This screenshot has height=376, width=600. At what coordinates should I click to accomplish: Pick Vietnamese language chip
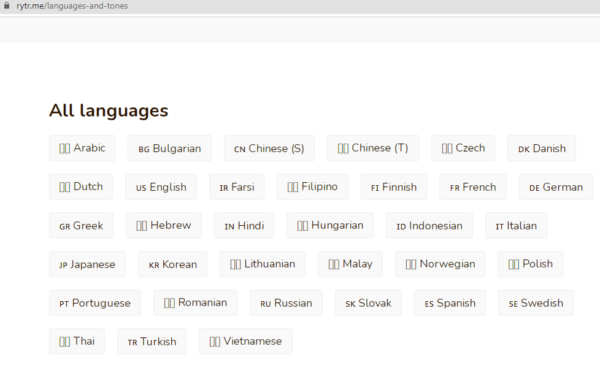[x=246, y=341]
